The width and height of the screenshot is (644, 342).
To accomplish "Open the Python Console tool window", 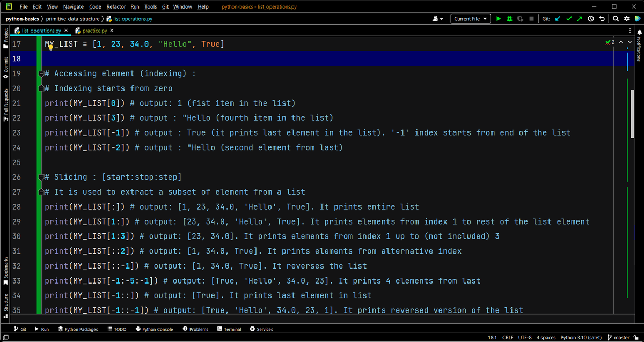I will (154, 329).
